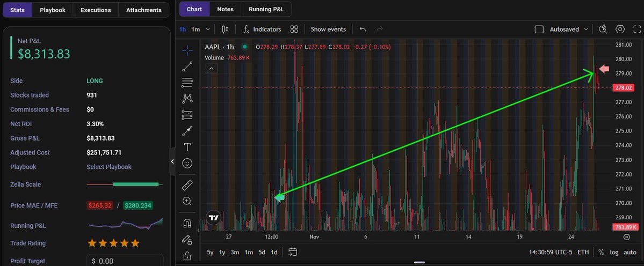This screenshot has height=266, width=644.
Task: Open the Indicators dialog
Action: (262, 29)
